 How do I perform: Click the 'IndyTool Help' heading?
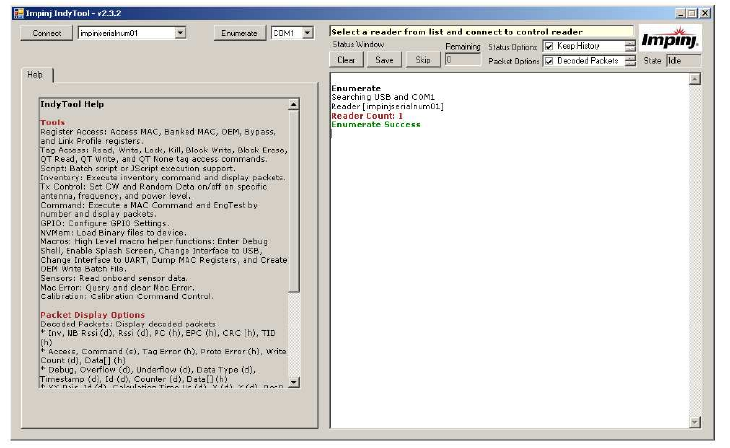72,104
